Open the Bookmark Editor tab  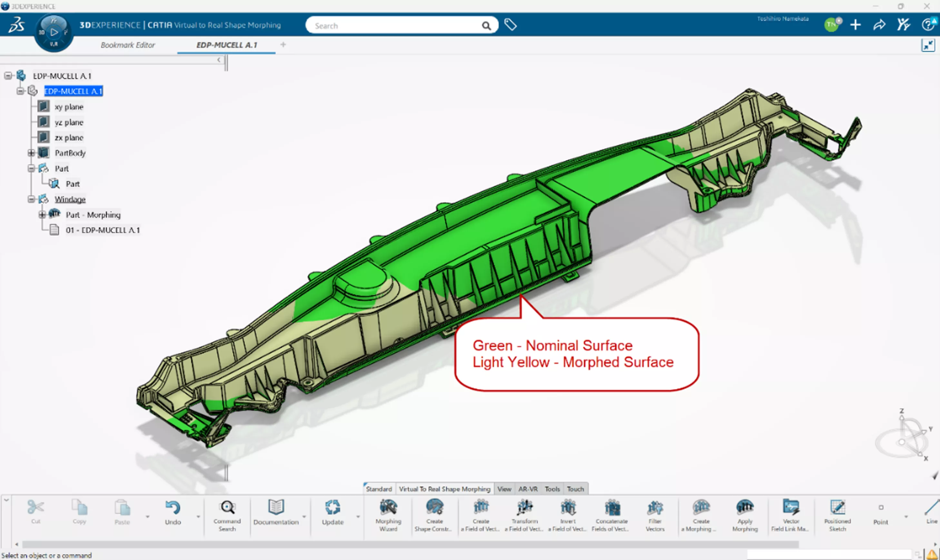(x=128, y=45)
